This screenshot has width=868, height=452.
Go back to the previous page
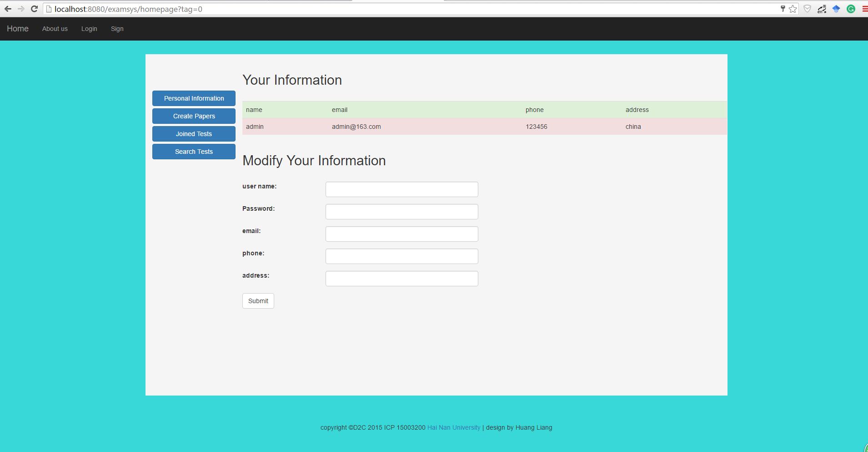8,9
